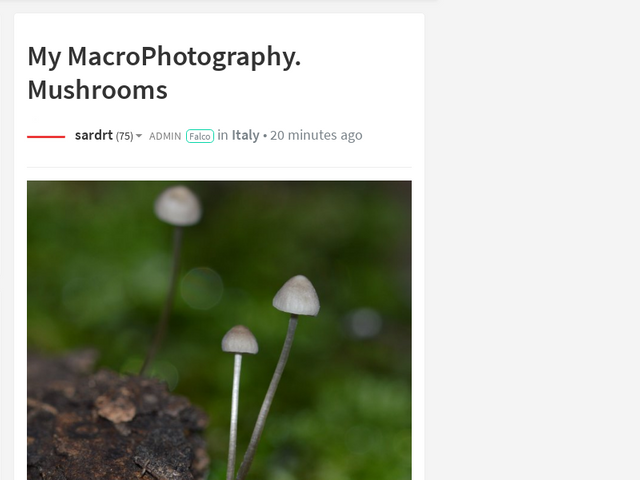
Task: Click the small mushroom cap in the center
Action: tap(240, 340)
